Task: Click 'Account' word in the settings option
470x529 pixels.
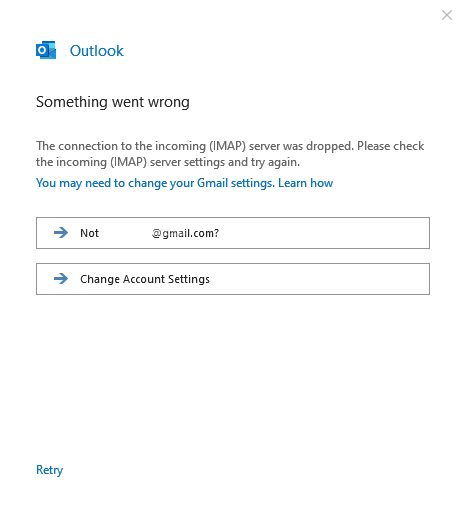Action: pyautogui.click(x=144, y=279)
